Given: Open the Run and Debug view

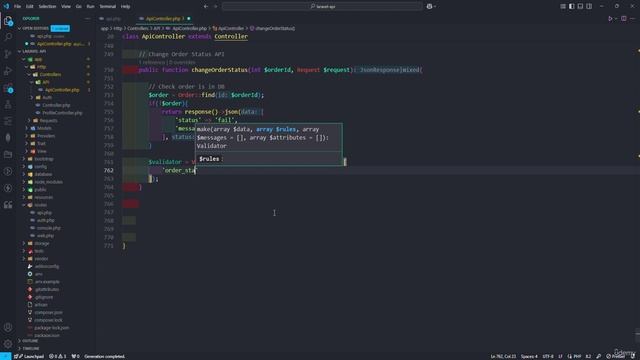Looking at the screenshot, I should [8, 71].
